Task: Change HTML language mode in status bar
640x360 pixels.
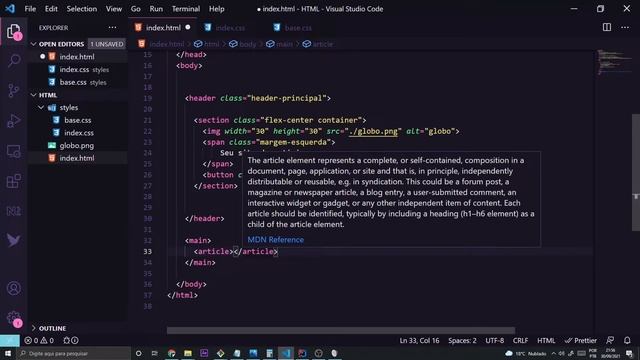Action: 546,340
